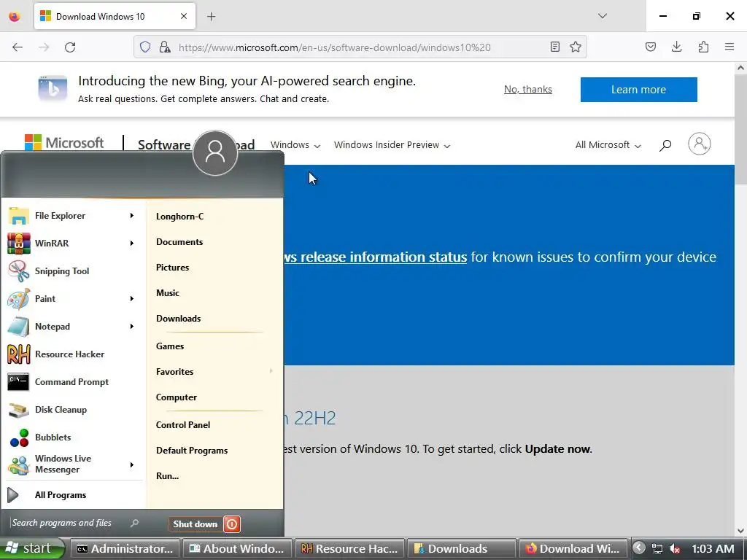This screenshot has height=560, width=747.
Task: Open Firefox downloads panel
Action: [x=676, y=47]
